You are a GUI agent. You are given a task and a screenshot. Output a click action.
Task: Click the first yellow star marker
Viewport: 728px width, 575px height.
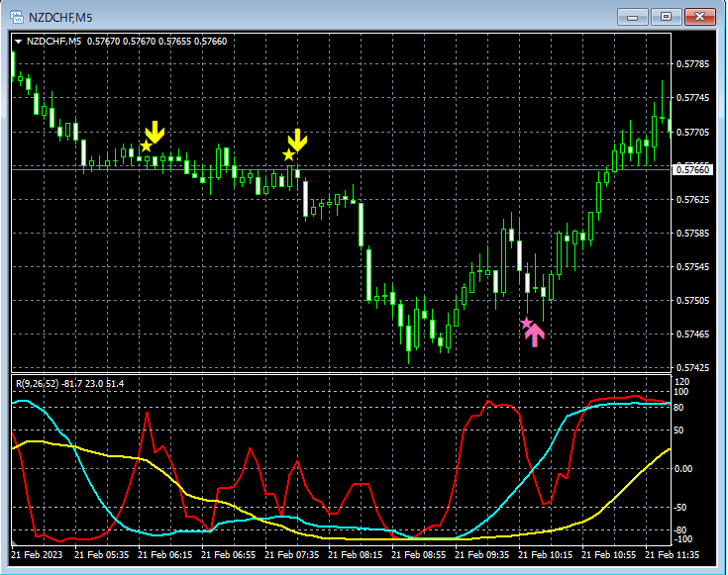click(x=146, y=146)
